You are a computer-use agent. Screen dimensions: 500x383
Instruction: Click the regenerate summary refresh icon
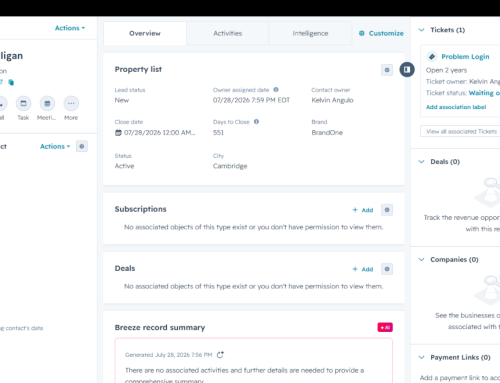pos(220,355)
